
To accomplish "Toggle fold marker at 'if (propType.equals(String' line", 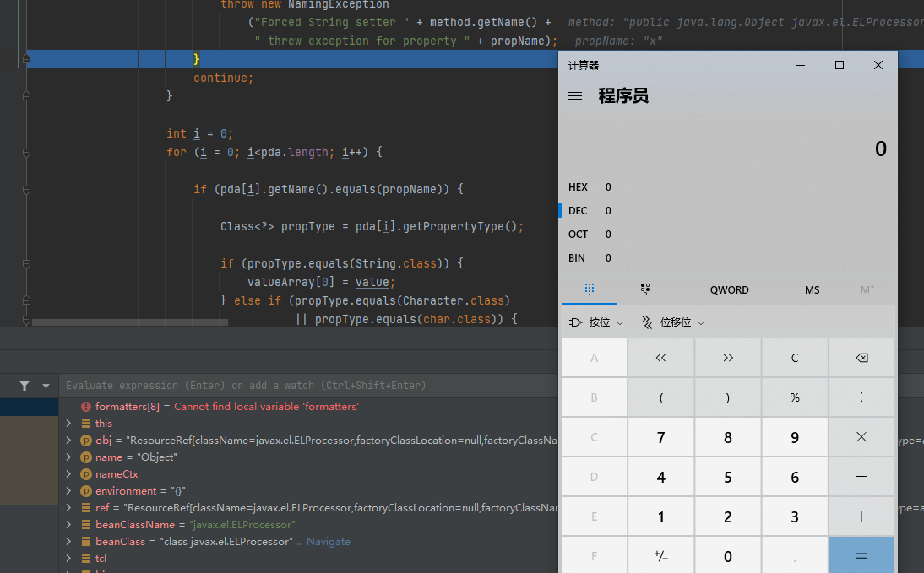I will (26, 264).
